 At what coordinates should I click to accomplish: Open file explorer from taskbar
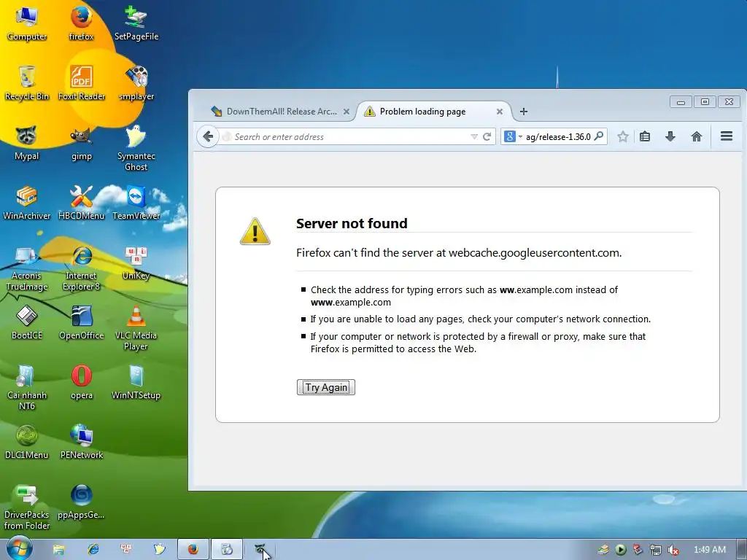coord(58,550)
